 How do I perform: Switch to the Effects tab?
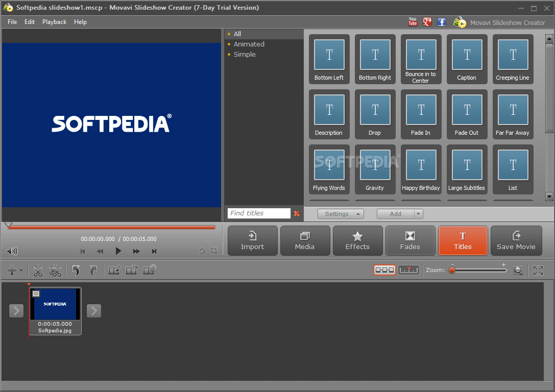357,240
